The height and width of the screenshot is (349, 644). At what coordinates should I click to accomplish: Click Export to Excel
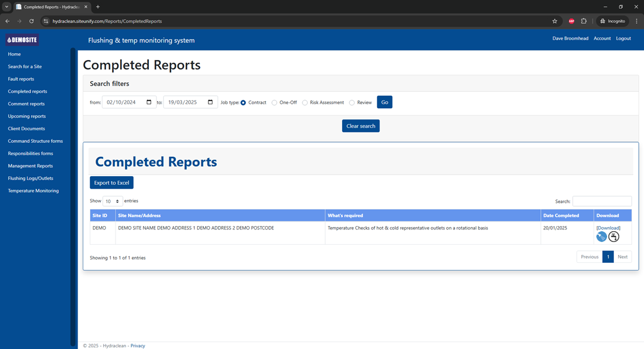click(112, 182)
